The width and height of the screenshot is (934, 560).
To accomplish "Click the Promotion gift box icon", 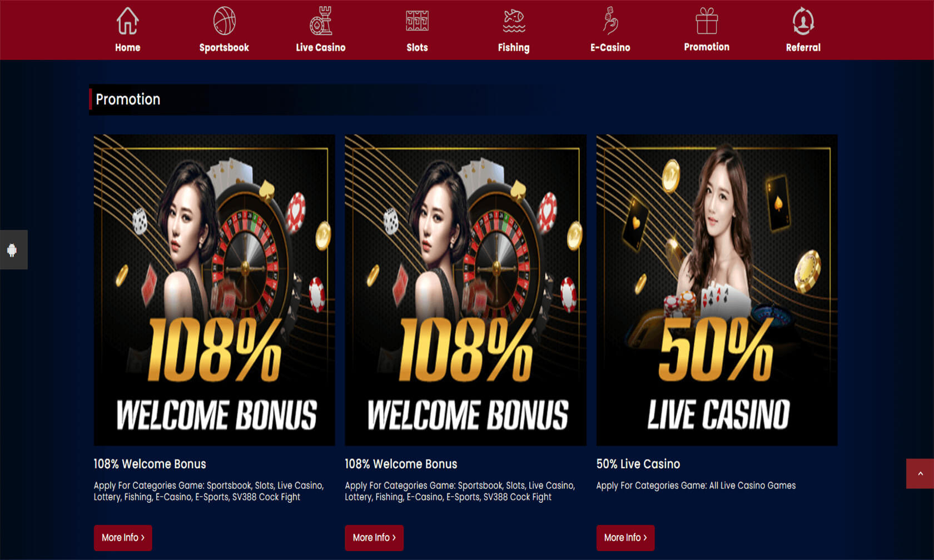I will (x=707, y=21).
